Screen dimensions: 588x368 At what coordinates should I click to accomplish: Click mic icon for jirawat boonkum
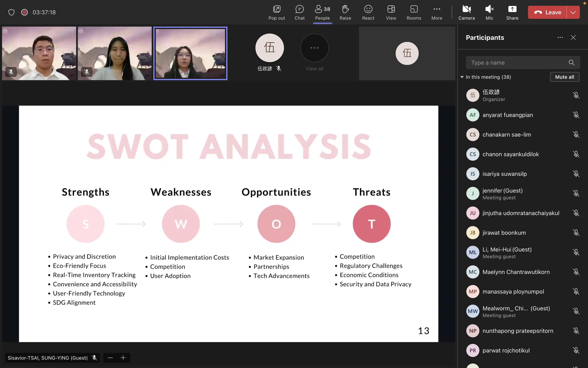(576, 233)
